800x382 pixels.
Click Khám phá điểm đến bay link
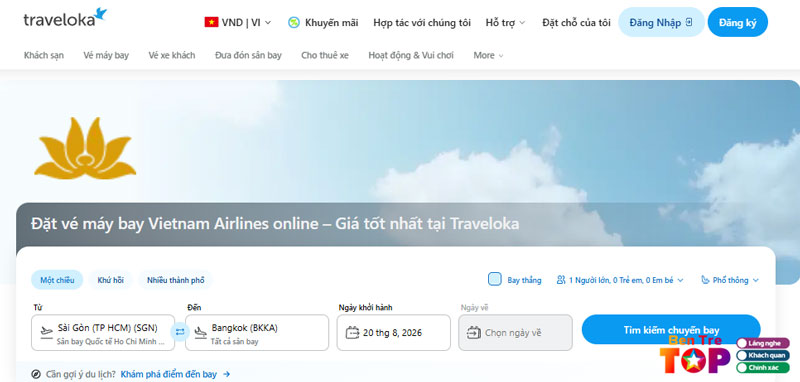169,374
